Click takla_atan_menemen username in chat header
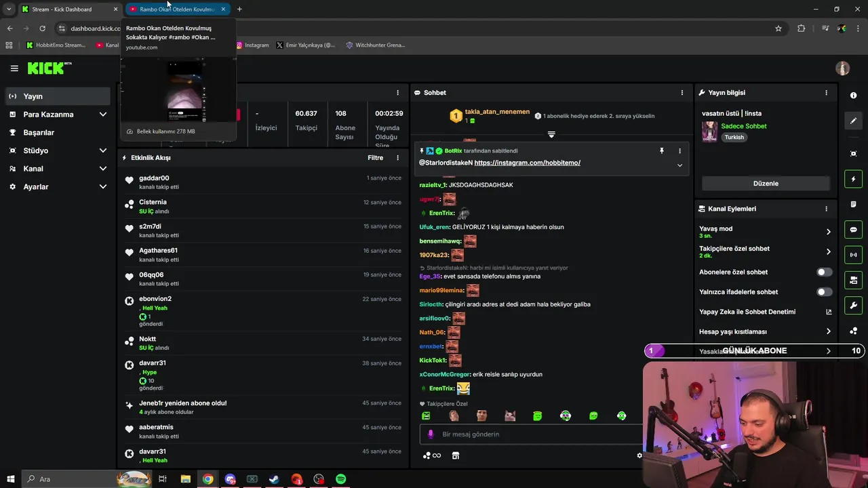 tap(497, 112)
